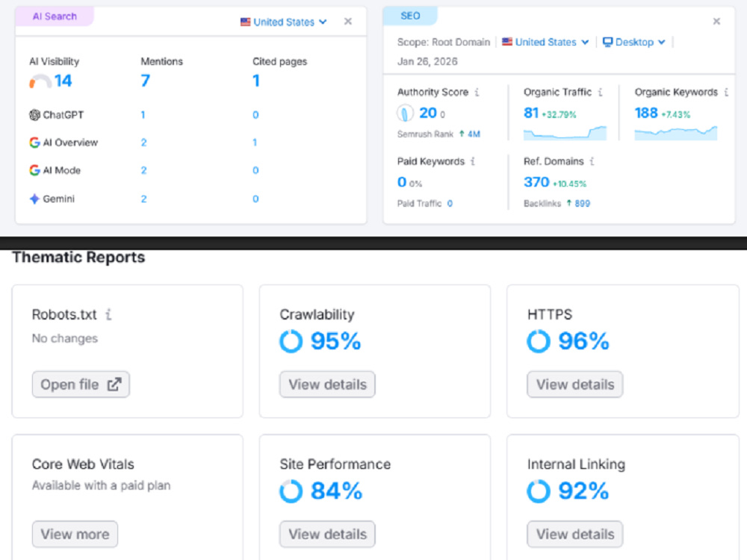View details for Internal Linking
This screenshot has width=747, height=560.
point(575,535)
